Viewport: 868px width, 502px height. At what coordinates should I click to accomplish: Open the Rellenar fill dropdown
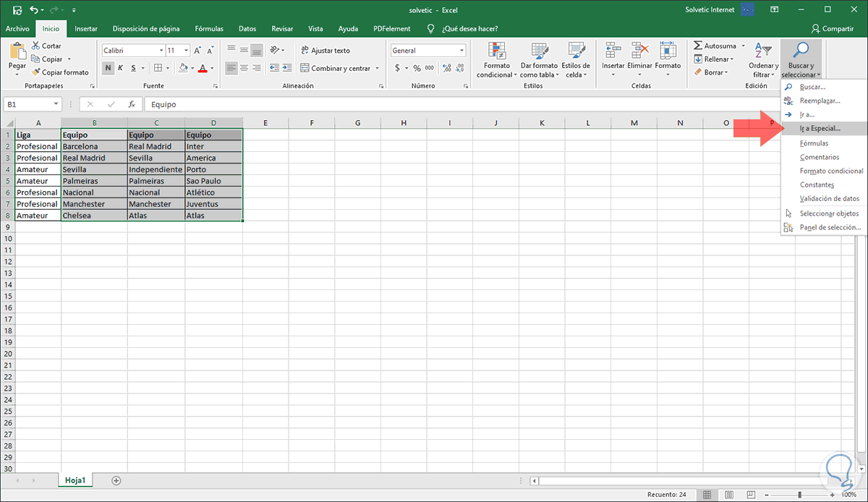pos(713,59)
